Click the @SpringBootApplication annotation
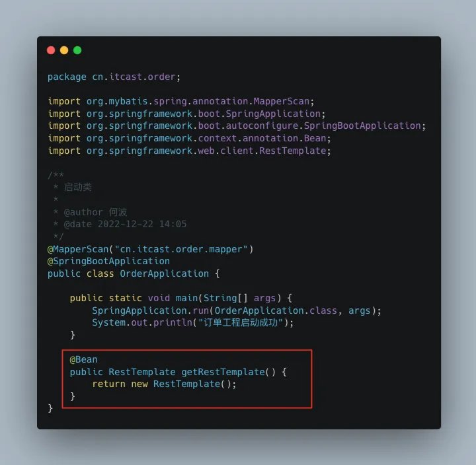476x465 pixels. click(x=108, y=261)
